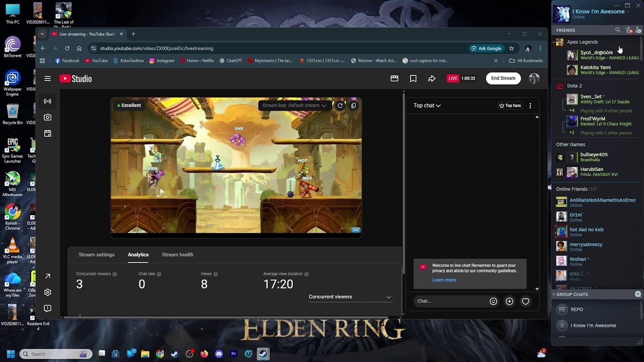Click the End Stream button

tap(503, 78)
